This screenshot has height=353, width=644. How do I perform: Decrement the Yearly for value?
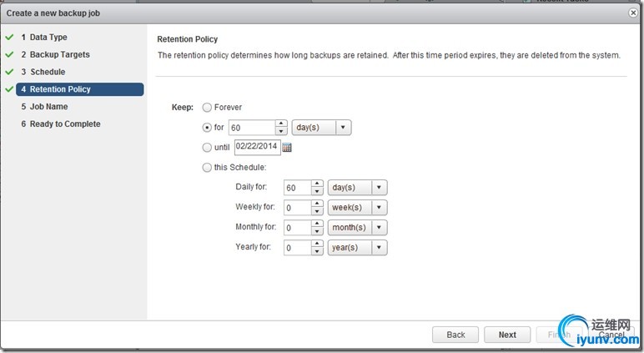pyautogui.click(x=317, y=251)
